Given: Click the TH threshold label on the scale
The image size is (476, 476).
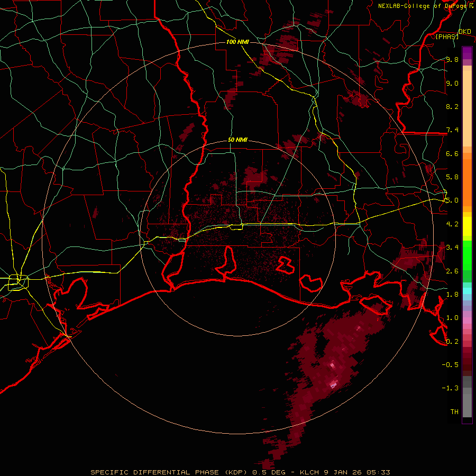Looking at the screenshot, I should coord(454,411).
